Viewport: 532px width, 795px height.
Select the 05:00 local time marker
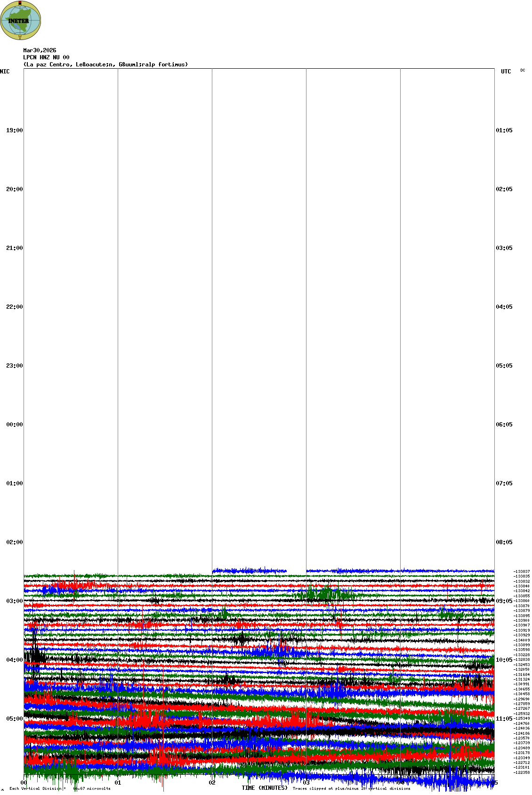pos(14,719)
